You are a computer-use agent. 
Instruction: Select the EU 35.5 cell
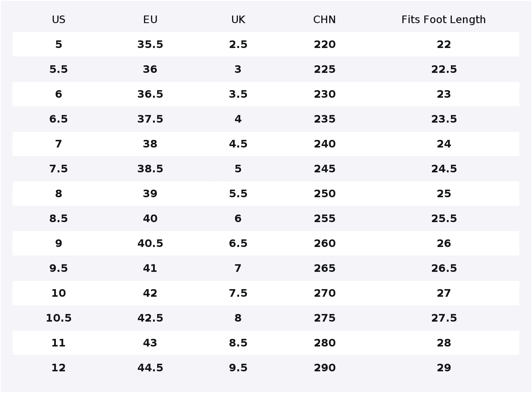[x=150, y=44]
